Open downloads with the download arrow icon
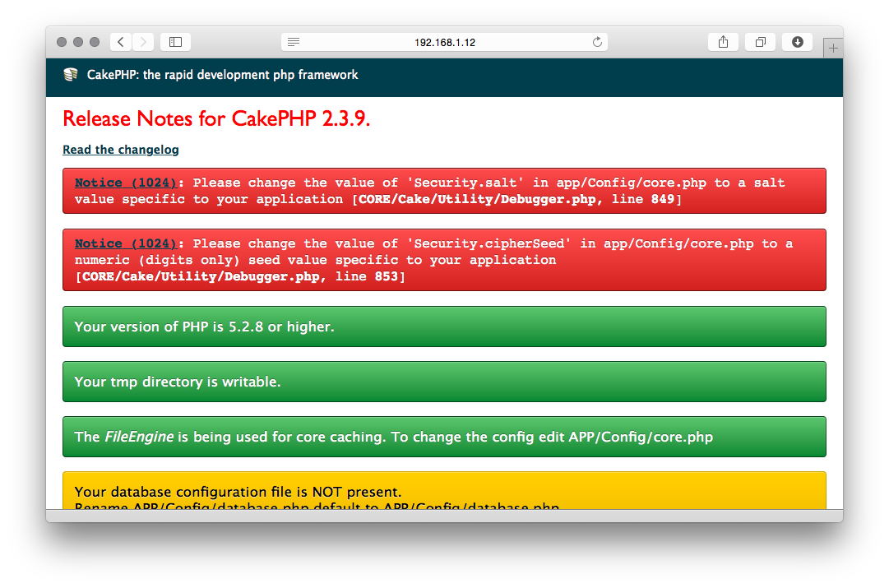 [796, 41]
